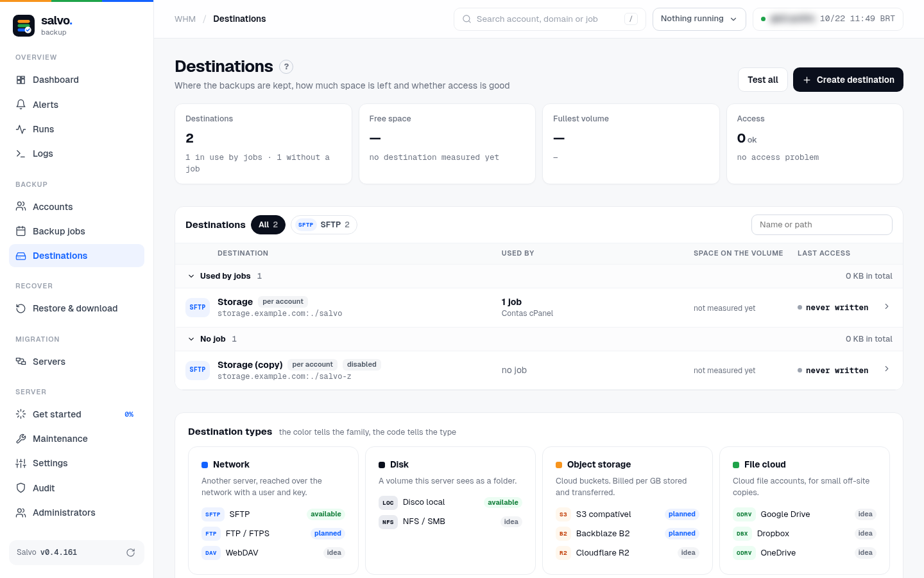Click the Audit shield icon
The width and height of the screenshot is (924, 578).
coord(21,488)
